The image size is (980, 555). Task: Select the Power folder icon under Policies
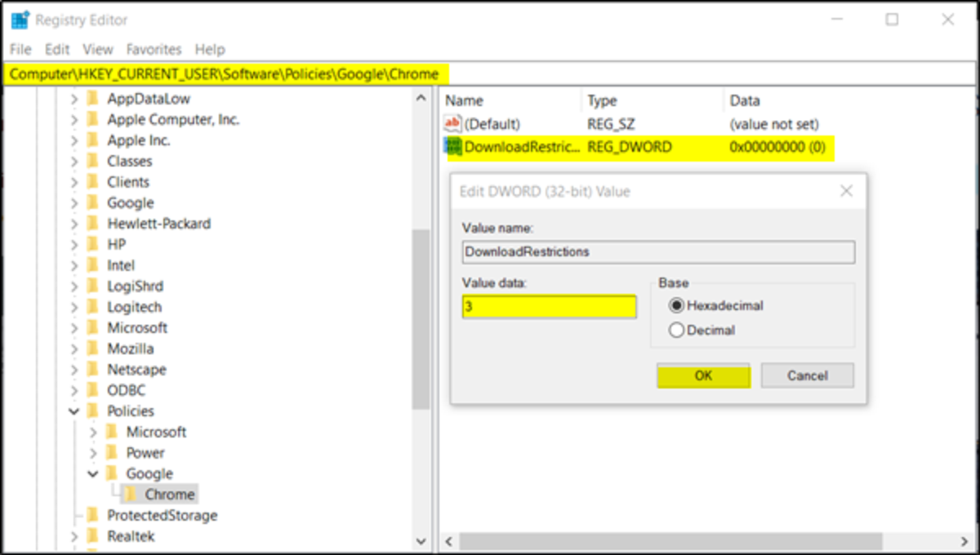tap(114, 453)
